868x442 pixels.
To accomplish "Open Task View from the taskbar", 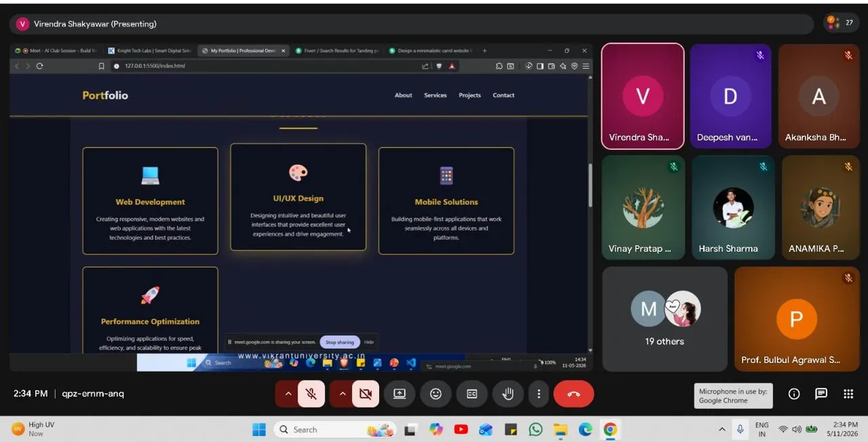I will tap(410, 429).
